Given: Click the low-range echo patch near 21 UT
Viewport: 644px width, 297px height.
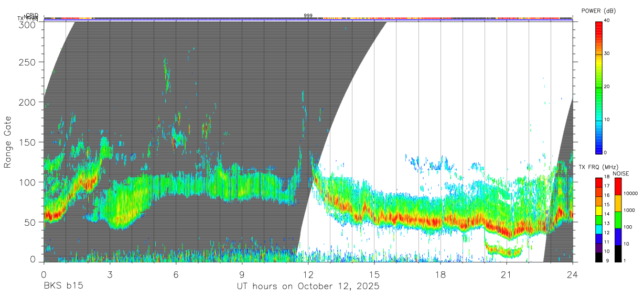Looking at the screenshot, I should (x=504, y=251).
